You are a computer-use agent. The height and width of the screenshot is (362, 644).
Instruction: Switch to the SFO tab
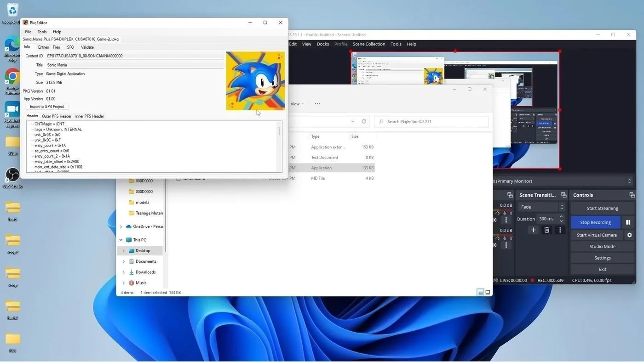(70, 47)
